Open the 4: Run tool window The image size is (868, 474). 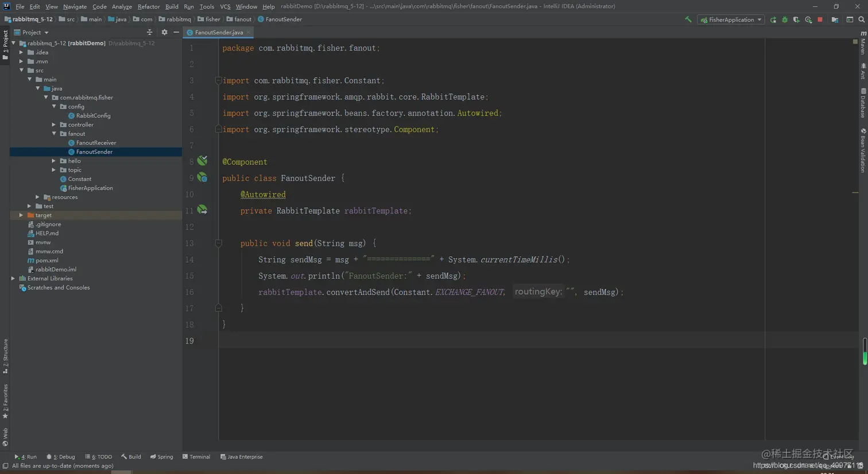[26, 457]
